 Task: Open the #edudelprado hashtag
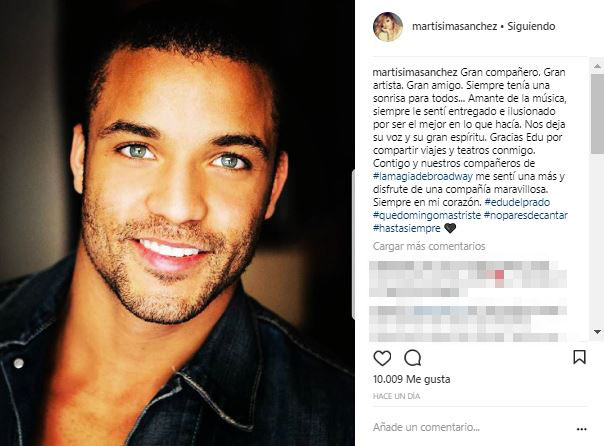click(x=517, y=202)
